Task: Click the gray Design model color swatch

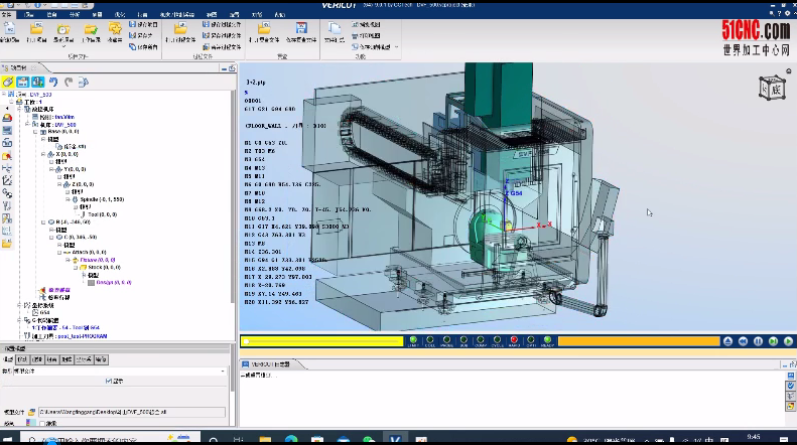Action: (89, 282)
